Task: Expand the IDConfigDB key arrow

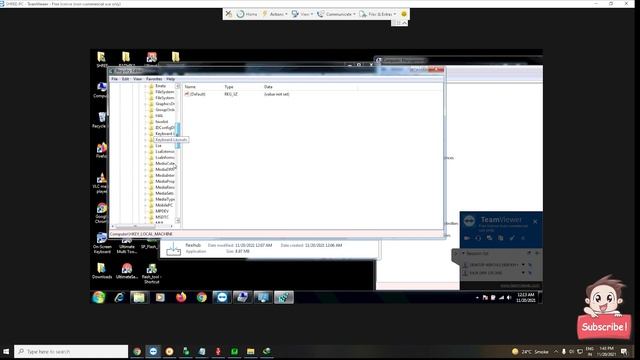Action: pos(145,128)
